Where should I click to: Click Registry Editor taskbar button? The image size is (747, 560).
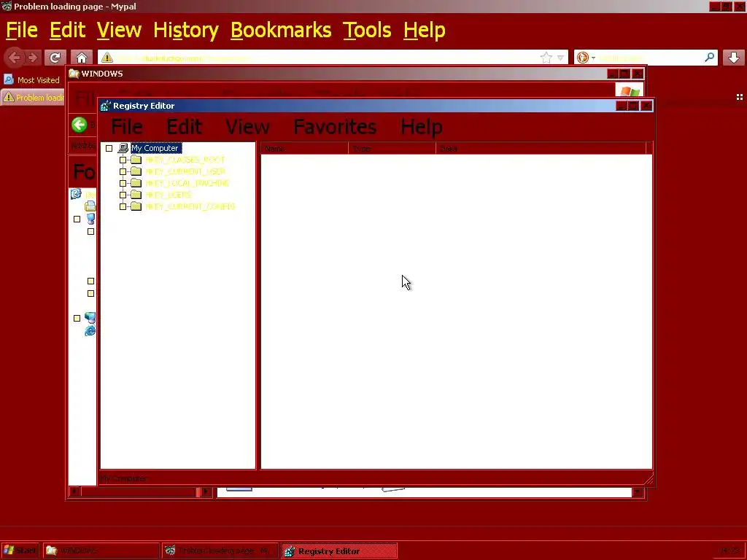pyautogui.click(x=339, y=551)
